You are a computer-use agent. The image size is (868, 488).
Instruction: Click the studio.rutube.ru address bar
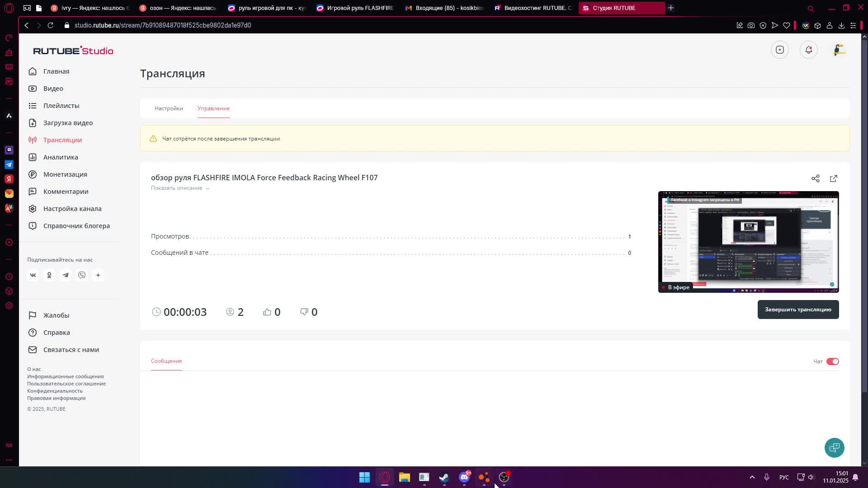click(163, 25)
